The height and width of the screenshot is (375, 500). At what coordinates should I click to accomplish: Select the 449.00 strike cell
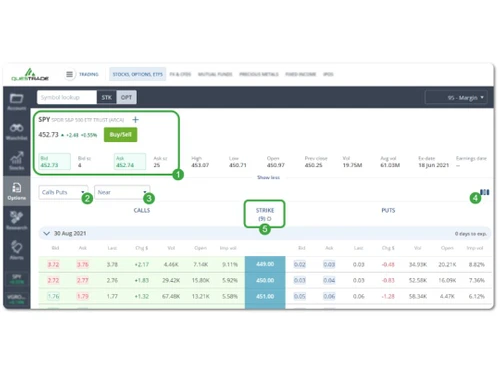tap(265, 264)
